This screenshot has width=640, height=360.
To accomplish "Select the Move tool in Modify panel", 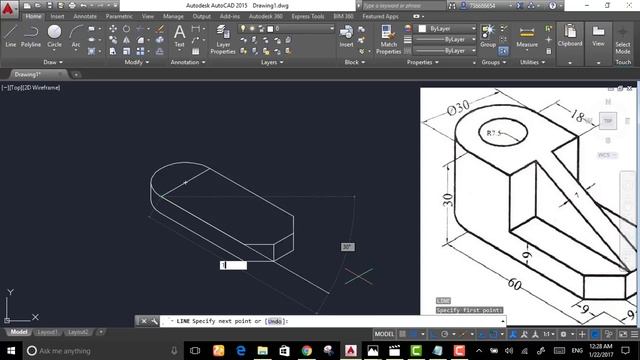I will point(113,29).
